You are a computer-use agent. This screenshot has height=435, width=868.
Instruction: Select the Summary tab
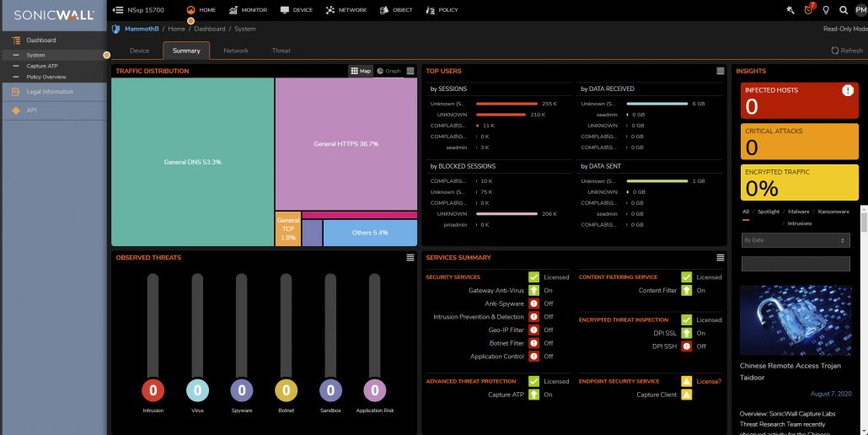click(186, 51)
